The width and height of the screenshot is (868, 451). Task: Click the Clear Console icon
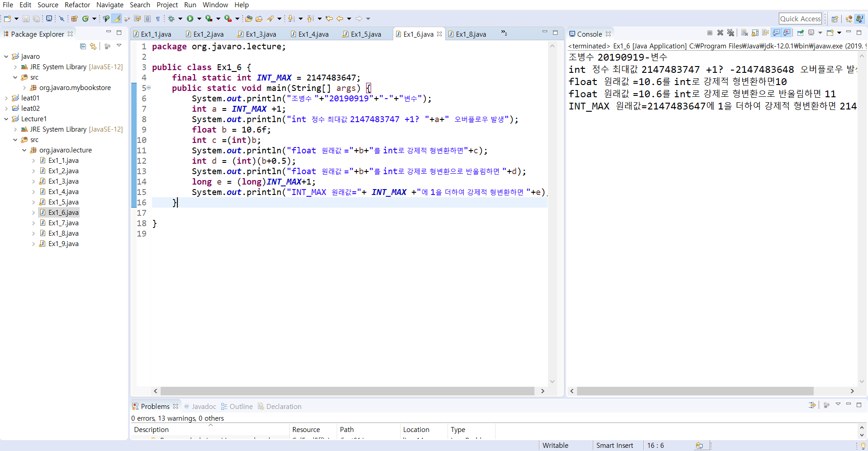point(744,33)
